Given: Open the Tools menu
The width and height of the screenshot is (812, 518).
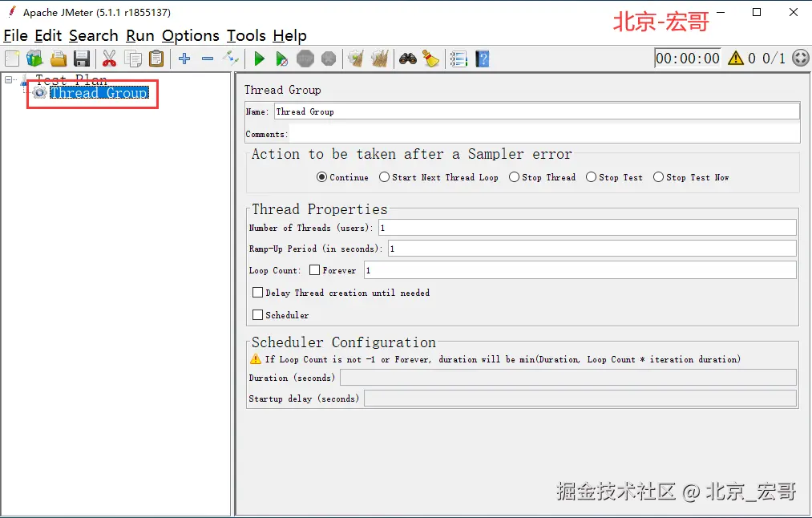Looking at the screenshot, I should pos(246,35).
